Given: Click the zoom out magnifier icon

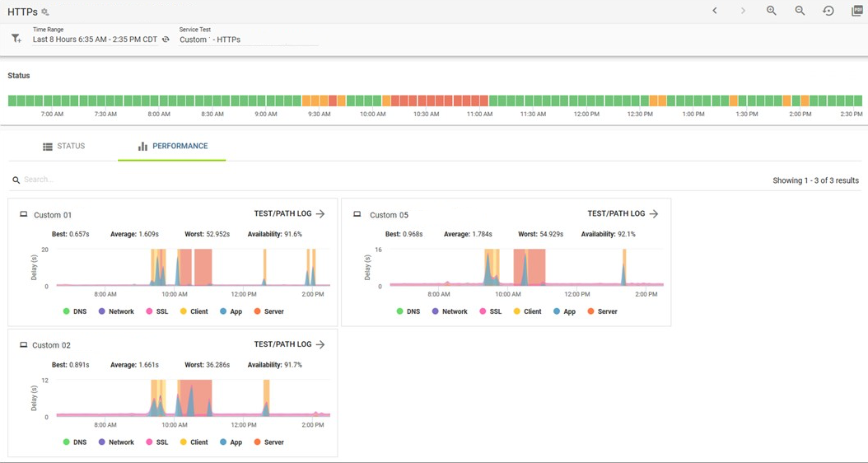Looking at the screenshot, I should 800,11.
